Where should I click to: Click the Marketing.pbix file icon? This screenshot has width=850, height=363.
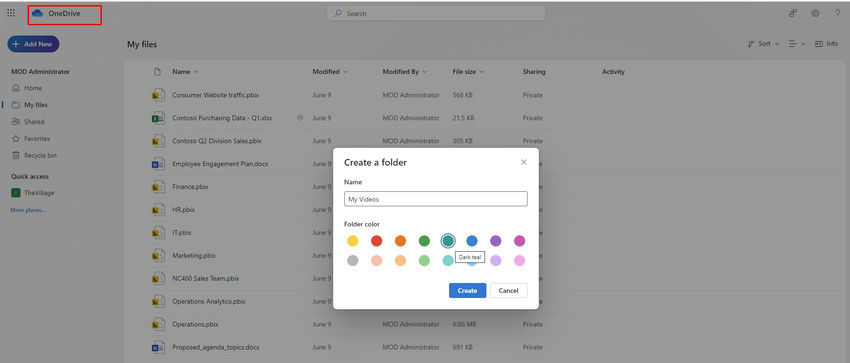(x=158, y=255)
